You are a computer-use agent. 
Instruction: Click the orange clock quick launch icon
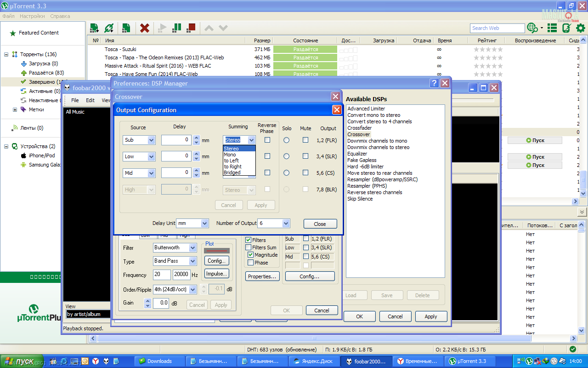85,361
